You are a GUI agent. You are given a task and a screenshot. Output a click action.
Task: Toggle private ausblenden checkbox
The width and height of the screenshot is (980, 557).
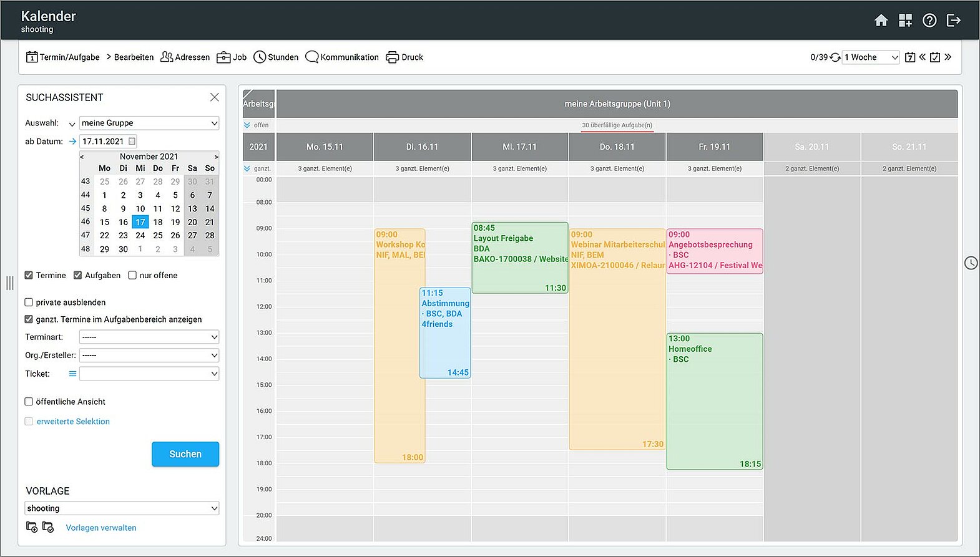point(29,303)
